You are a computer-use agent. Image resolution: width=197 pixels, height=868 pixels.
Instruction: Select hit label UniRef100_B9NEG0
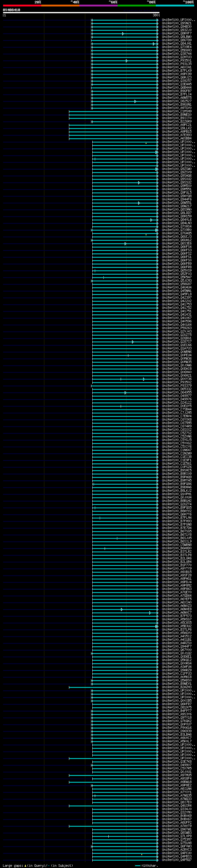(177, 115)
